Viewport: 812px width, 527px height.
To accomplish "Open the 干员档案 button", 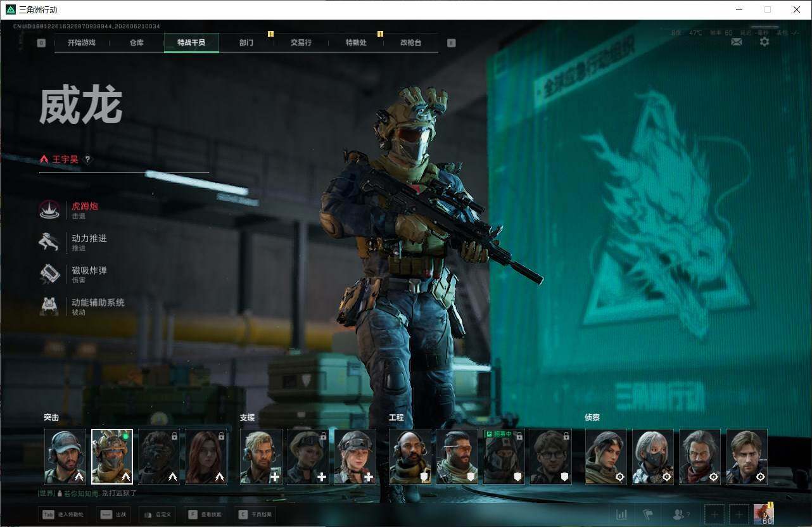I will (x=255, y=514).
